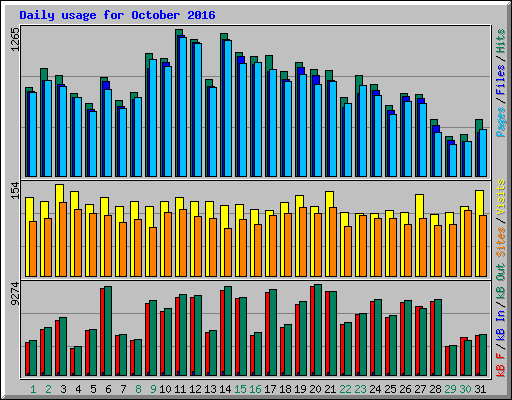
Task: Click day label 11 on the x-axis
Action: 180,389
